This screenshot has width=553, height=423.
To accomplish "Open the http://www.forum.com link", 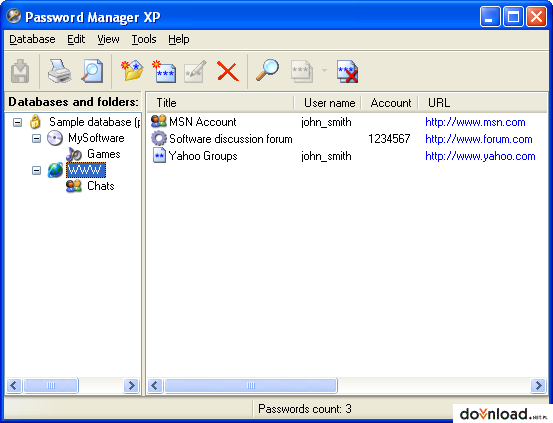I will click(x=479, y=139).
